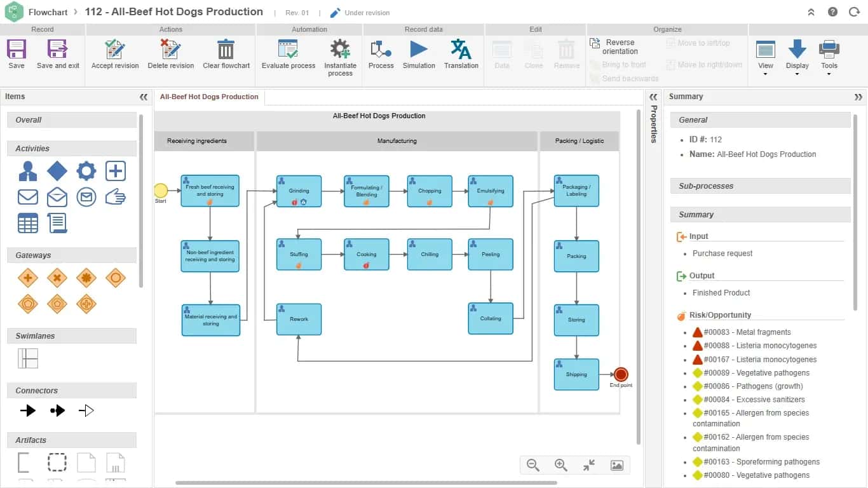Image resolution: width=868 pixels, height=488 pixels.
Task: Click the Instantiate process gear icon
Action: 340,50
